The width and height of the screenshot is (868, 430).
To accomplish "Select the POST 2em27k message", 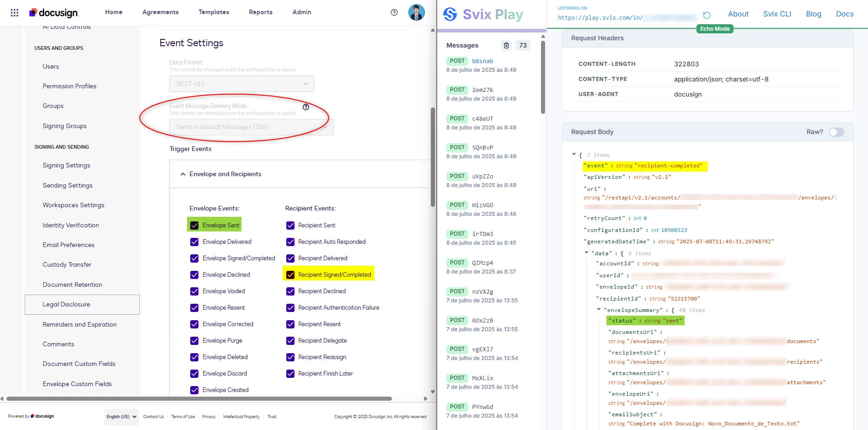I will pyautogui.click(x=488, y=94).
